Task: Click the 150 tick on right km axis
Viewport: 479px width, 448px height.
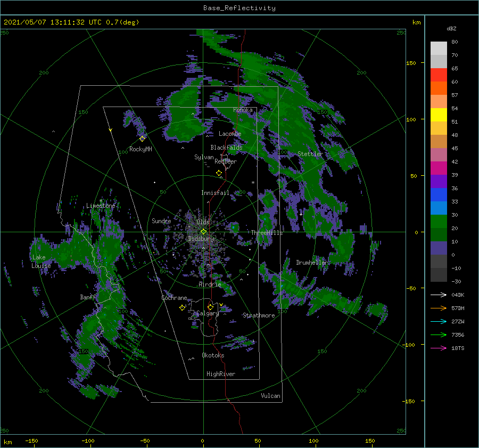Action: point(411,63)
